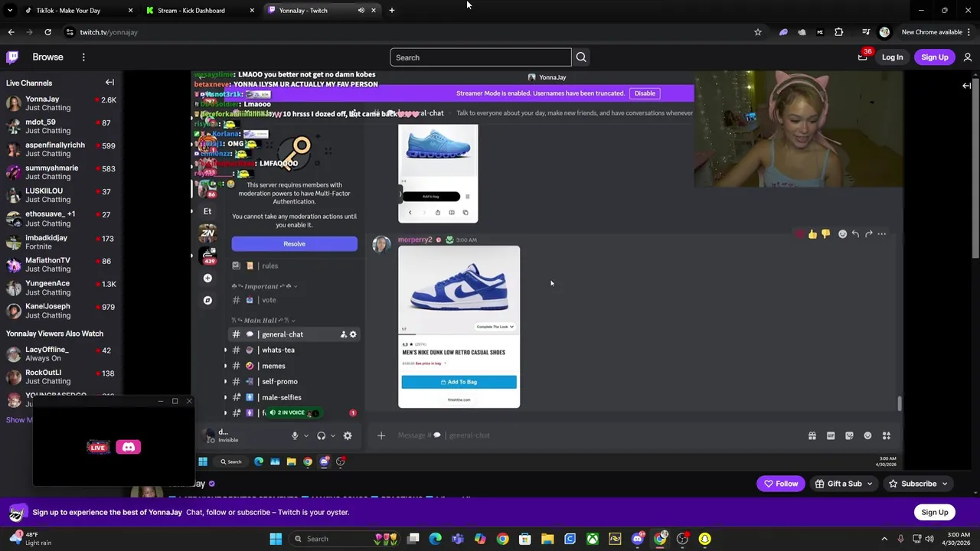Open Chrome extensions puzzle icon
Viewport: 980px width, 551px height.
pos(838,32)
